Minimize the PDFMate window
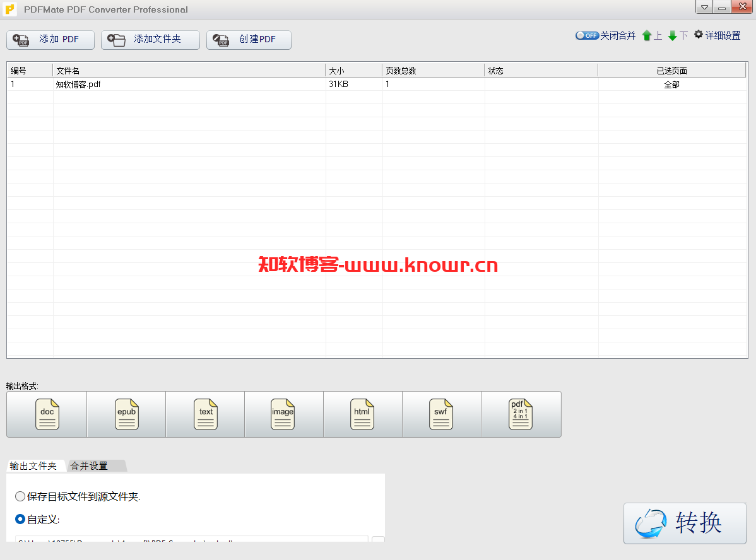This screenshot has width=756, height=560. tap(722, 7)
